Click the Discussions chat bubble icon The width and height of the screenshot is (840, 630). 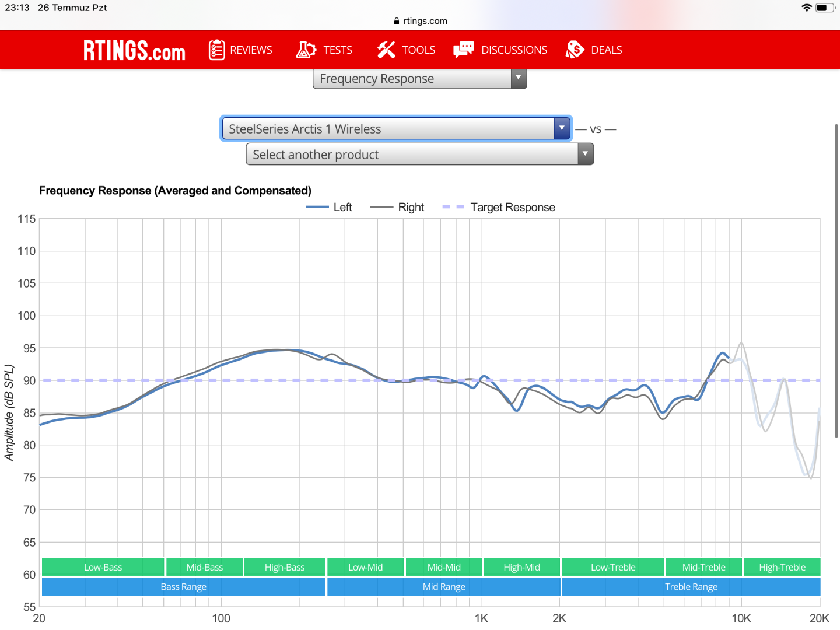(x=464, y=50)
